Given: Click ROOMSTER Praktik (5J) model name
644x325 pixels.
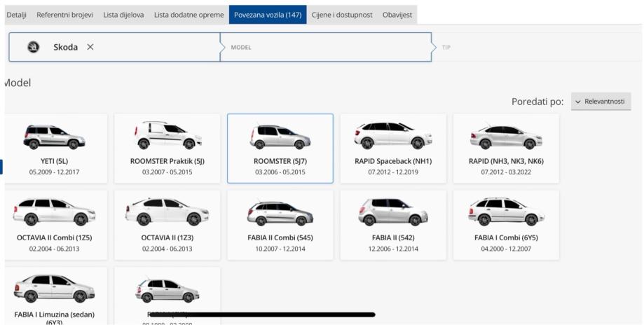Looking at the screenshot, I should coord(167,161).
